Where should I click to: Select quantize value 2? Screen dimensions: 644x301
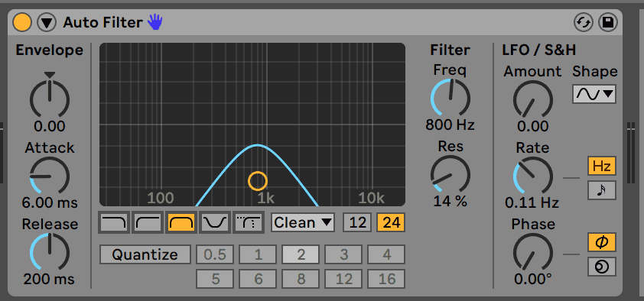pyautogui.click(x=301, y=254)
